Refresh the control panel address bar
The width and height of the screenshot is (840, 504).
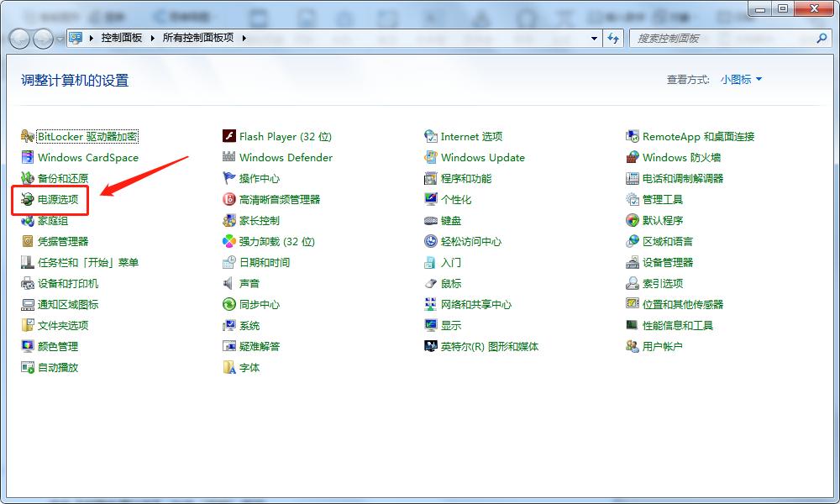[x=613, y=38]
